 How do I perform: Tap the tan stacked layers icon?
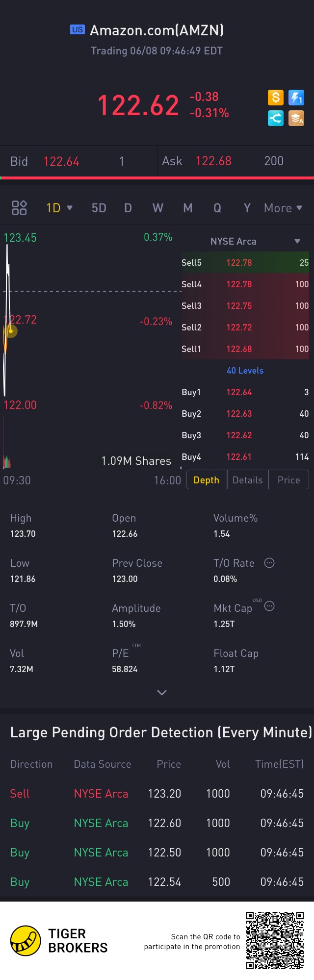point(296,118)
